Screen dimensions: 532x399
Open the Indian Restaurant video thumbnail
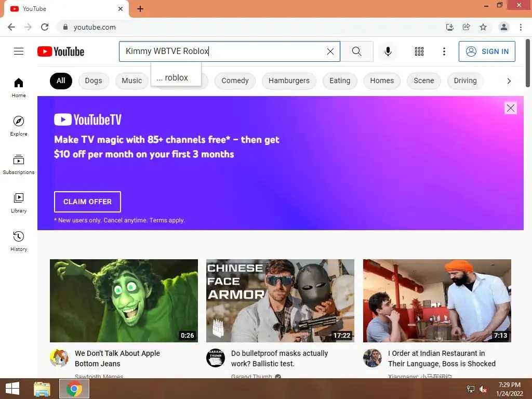(x=436, y=301)
